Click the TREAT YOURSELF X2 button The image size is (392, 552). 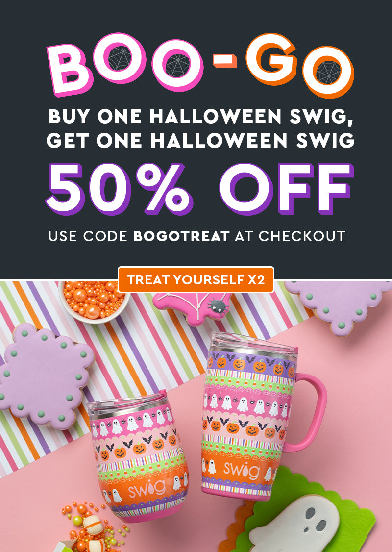(x=196, y=280)
